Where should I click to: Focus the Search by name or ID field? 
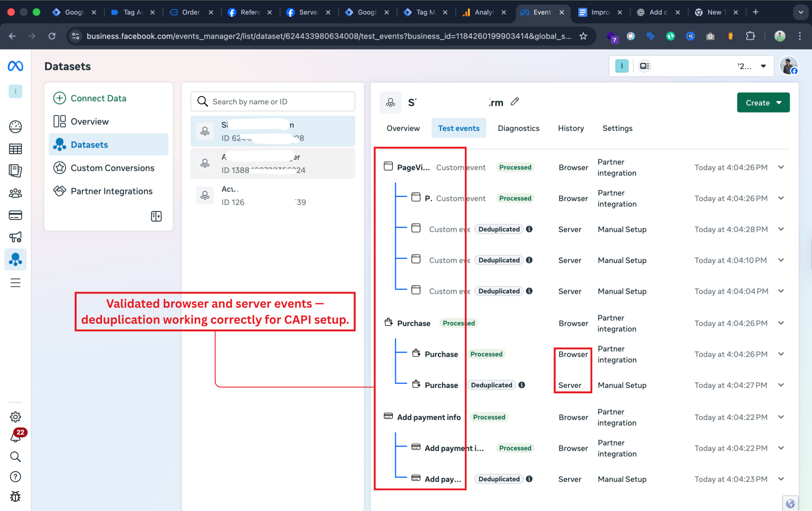pos(272,102)
